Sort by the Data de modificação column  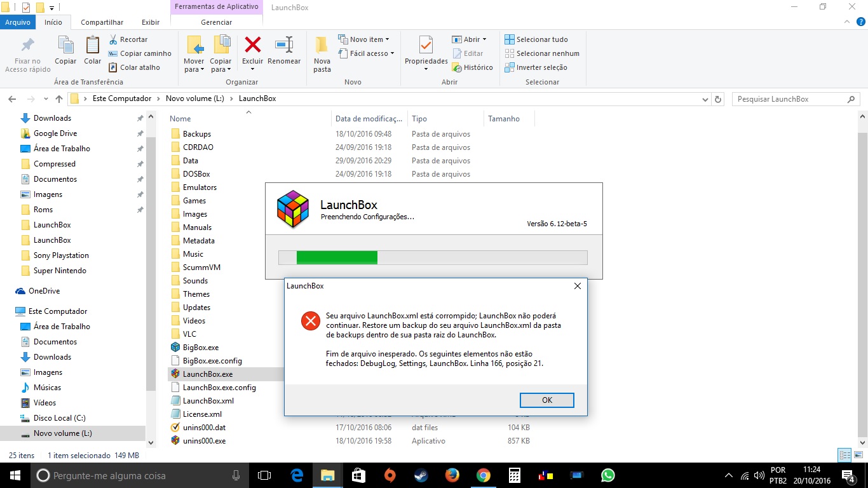(369, 119)
